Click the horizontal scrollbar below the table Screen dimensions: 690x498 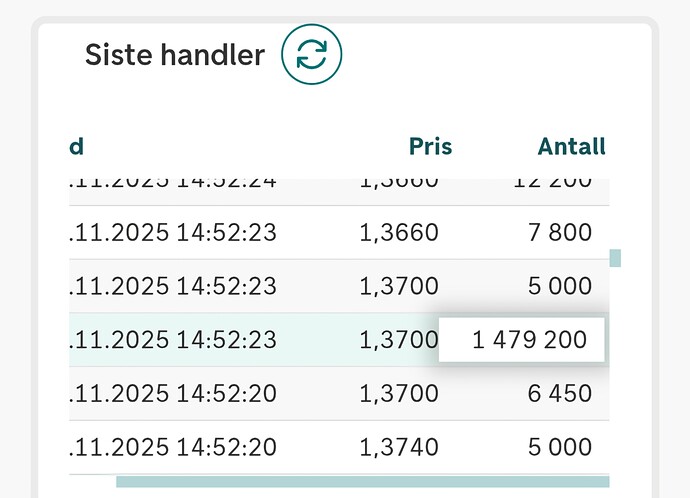(362, 482)
